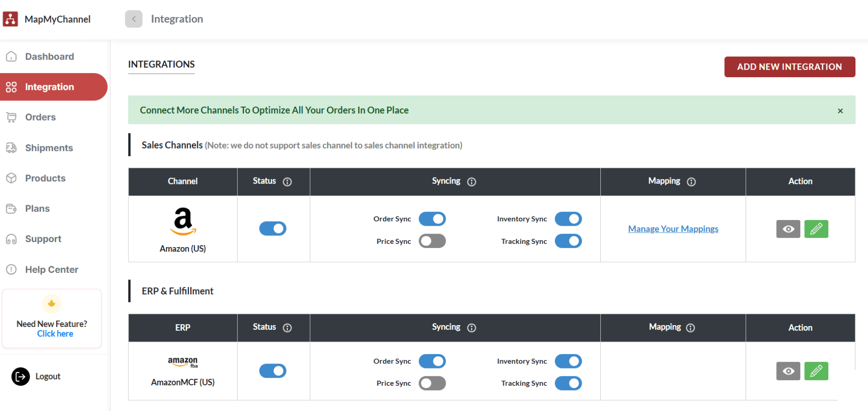Follow the Click here feature request link
Viewport: 868px width, 411px height.
[x=55, y=334]
